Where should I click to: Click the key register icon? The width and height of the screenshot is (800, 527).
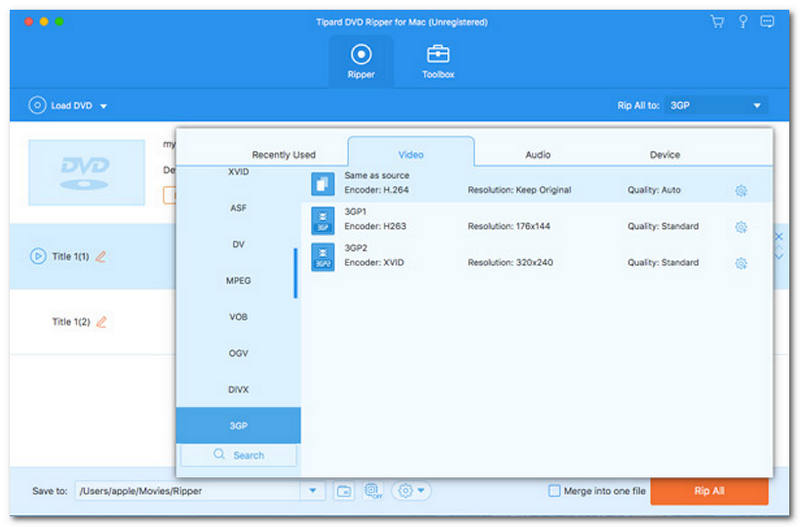pos(743,21)
